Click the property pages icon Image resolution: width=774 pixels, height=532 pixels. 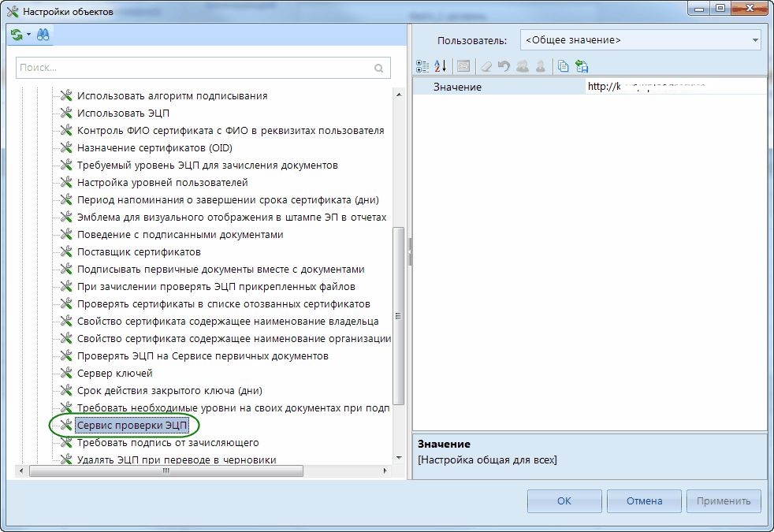click(463, 67)
